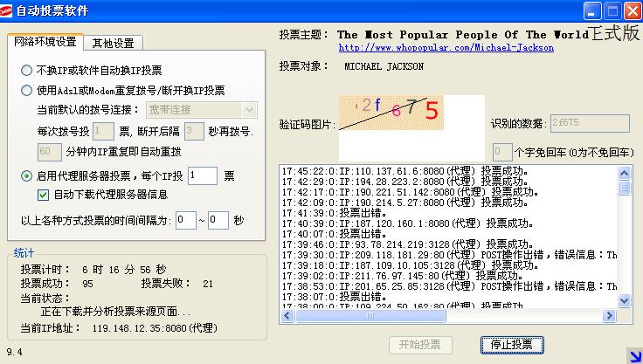Click the 每个IP投 votes count field
The image size is (643, 364).
click(x=202, y=175)
